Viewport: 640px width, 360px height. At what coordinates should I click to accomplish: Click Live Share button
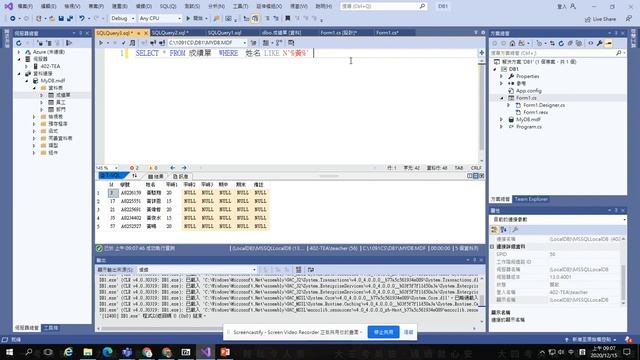click(600, 19)
